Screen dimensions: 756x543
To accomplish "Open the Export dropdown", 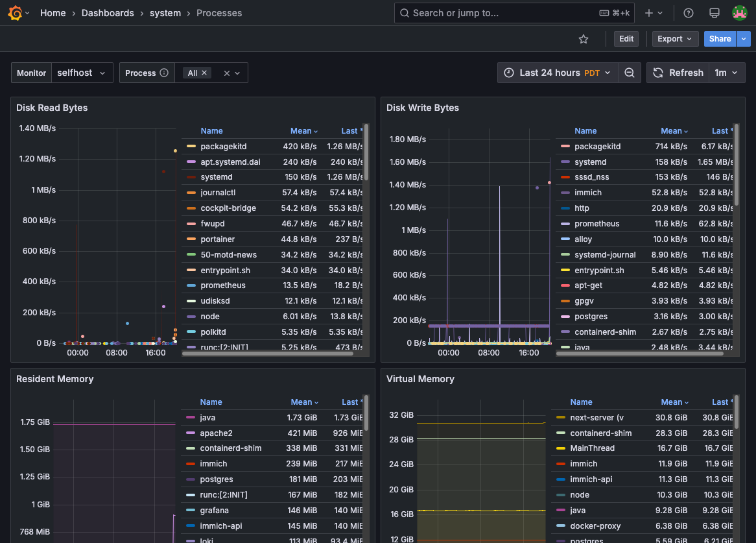I will point(675,39).
